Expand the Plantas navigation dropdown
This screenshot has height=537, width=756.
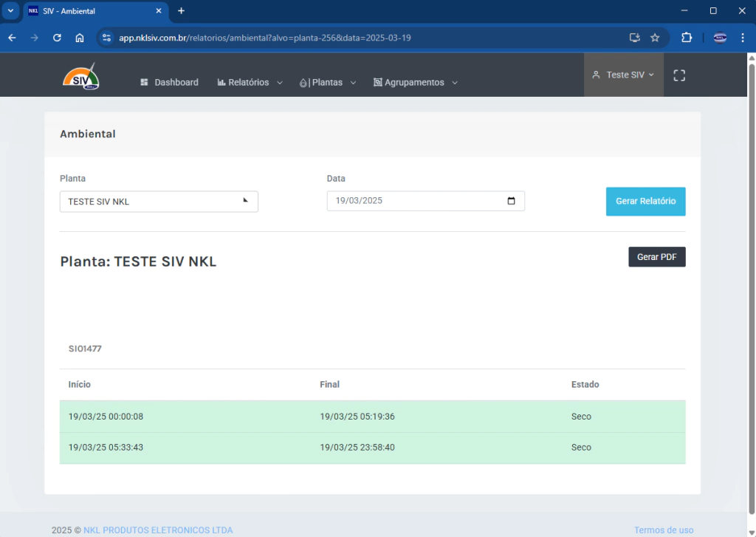[x=328, y=83]
